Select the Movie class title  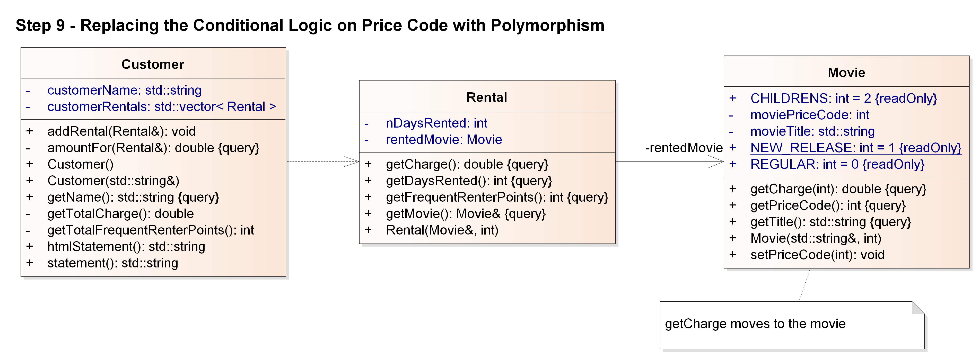(846, 73)
